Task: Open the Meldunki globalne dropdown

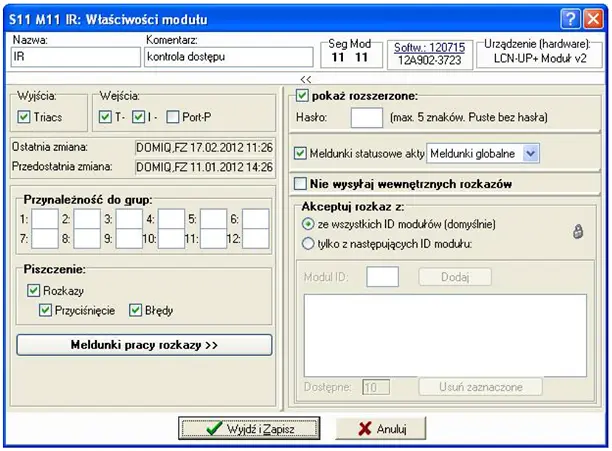Action: click(531, 153)
